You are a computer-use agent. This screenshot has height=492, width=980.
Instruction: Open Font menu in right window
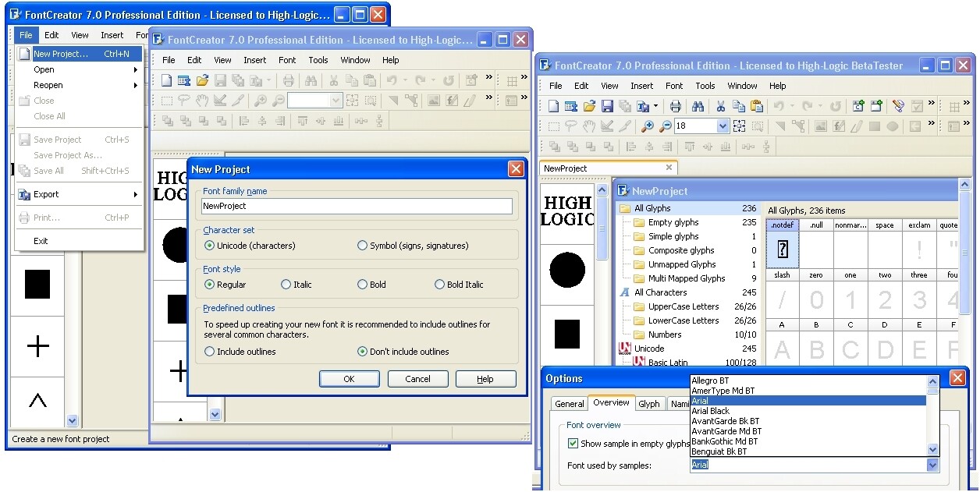674,86
